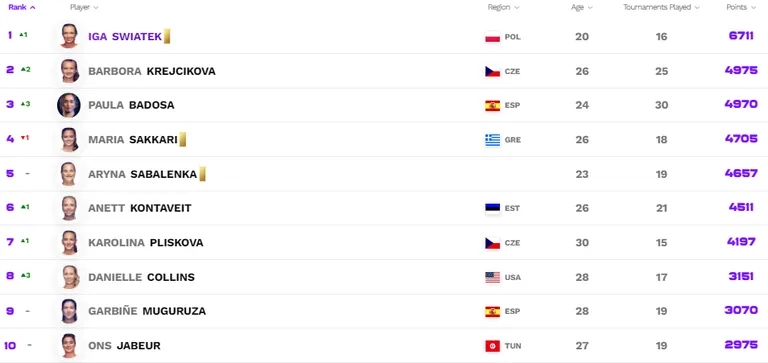The image size is (768, 363).
Task: Click Maria Sakkari's headshot thumbnail
Action: click(69, 140)
